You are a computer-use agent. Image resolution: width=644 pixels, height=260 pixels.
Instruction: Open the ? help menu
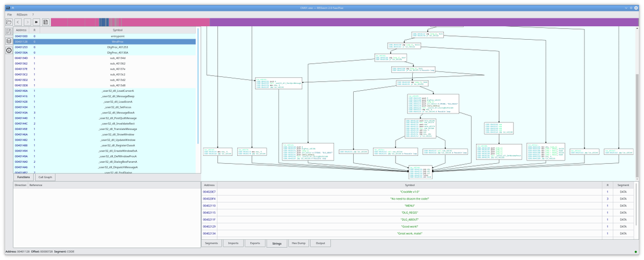coord(33,15)
